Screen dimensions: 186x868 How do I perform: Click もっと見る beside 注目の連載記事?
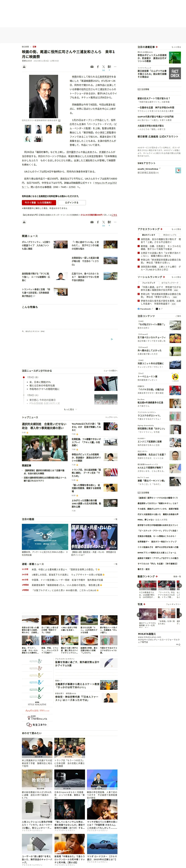click(x=176, y=47)
